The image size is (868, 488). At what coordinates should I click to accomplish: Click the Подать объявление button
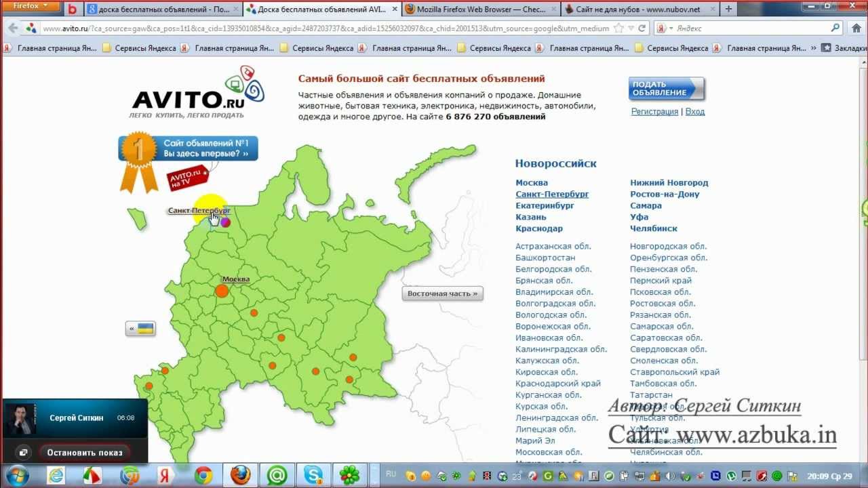[667, 89]
